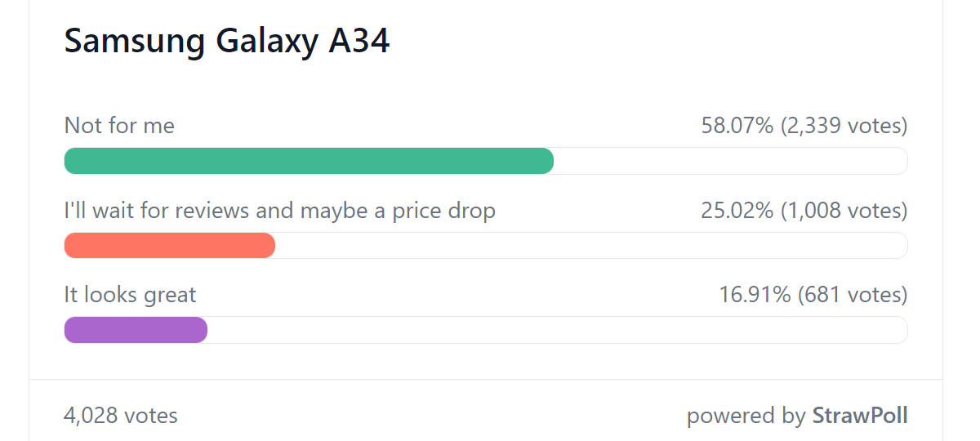Click the footer divider area below results
This screenshot has height=441, width=980.
coord(486,379)
